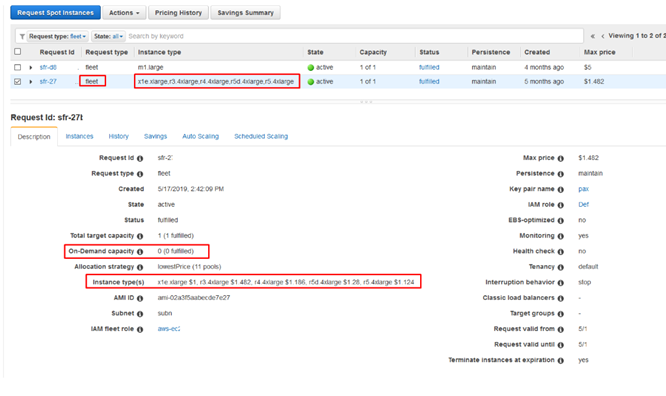666x396 pixels.
Task: Uncheck the sfr-27 row checkbox
Action: coord(17,82)
